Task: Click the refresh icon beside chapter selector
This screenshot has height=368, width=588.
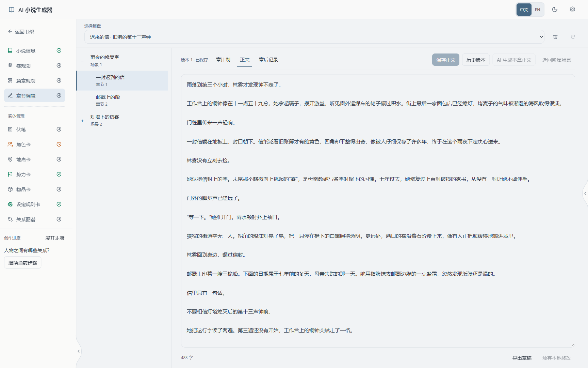Action: [573, 37]
